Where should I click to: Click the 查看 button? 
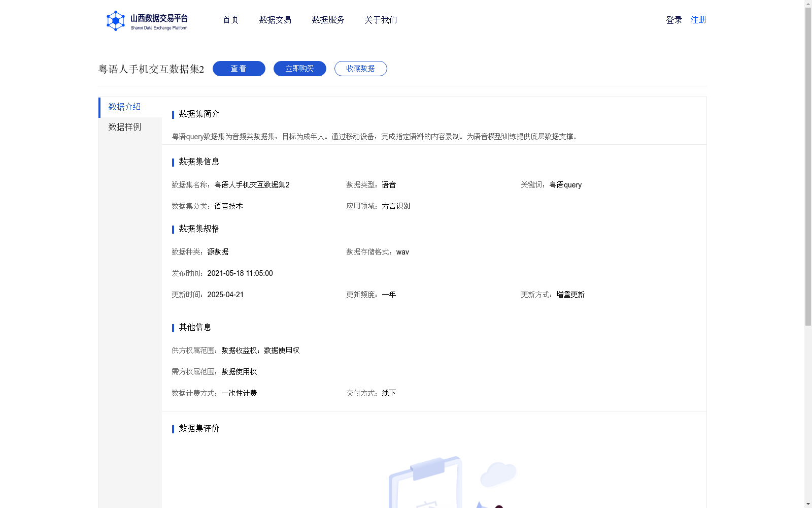pos(239,69)
